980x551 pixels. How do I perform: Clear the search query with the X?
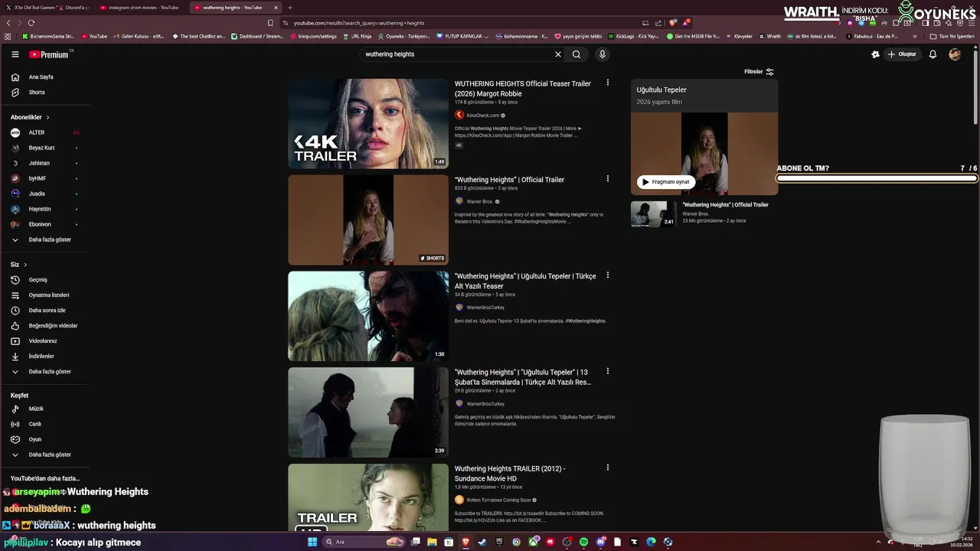point(558,54)
